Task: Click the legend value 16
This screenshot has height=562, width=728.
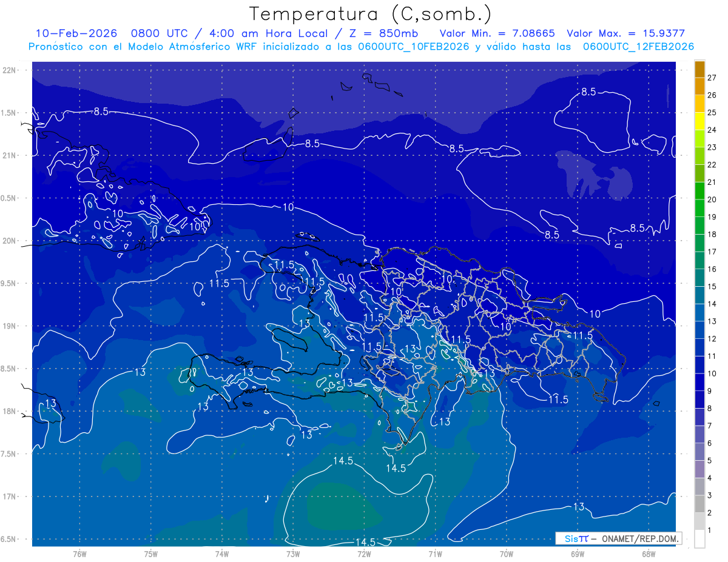Action: click(x=712, y=269)
